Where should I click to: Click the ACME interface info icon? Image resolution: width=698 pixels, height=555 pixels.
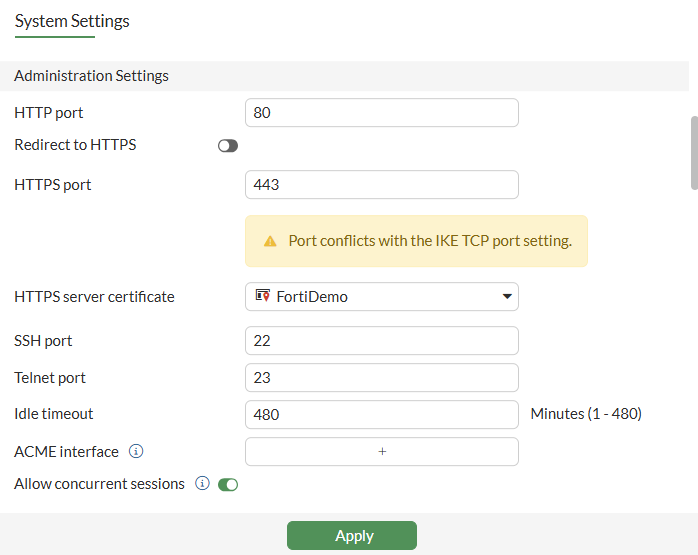137,452
